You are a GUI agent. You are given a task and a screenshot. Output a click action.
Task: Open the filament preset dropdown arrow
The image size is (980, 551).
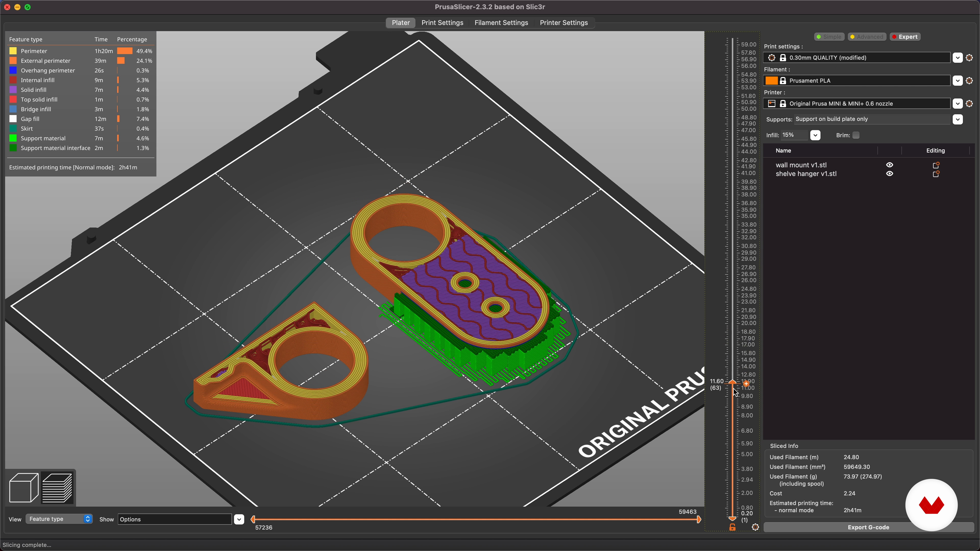coord(958,81)
